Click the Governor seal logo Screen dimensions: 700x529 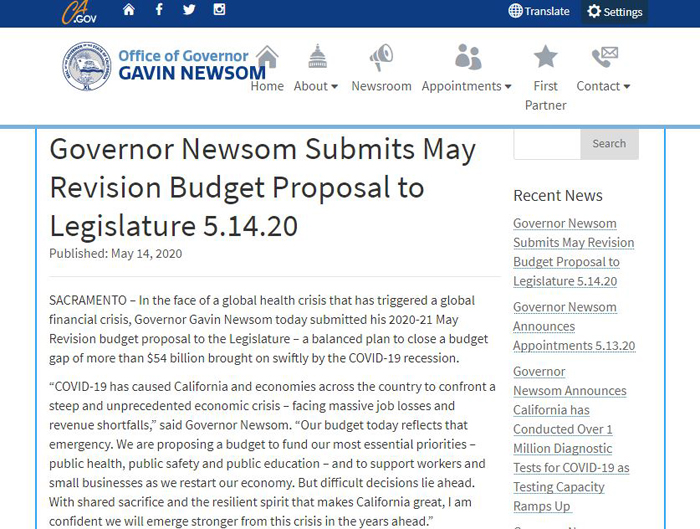click(87, 66)
